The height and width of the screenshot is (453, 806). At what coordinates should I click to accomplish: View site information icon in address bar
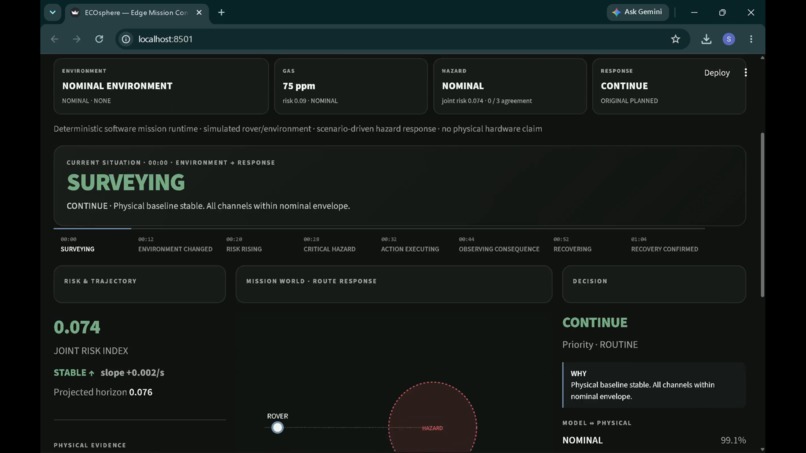coord(126,39)
